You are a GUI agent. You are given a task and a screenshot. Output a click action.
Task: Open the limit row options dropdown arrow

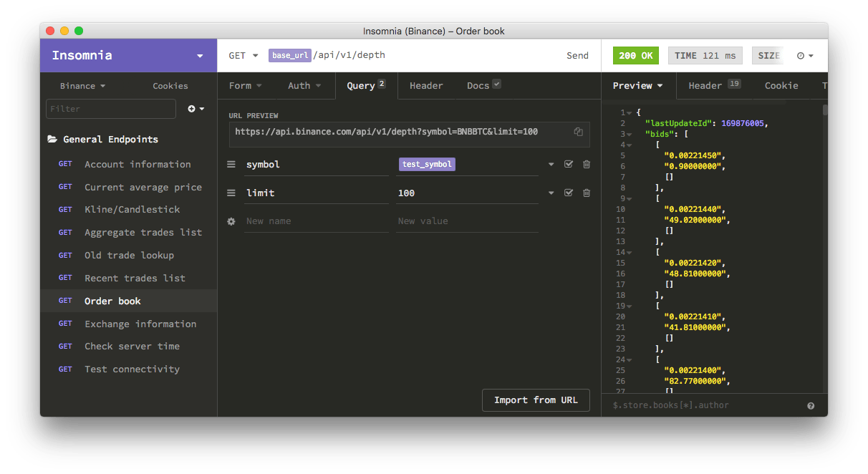(x=551, y=193)
